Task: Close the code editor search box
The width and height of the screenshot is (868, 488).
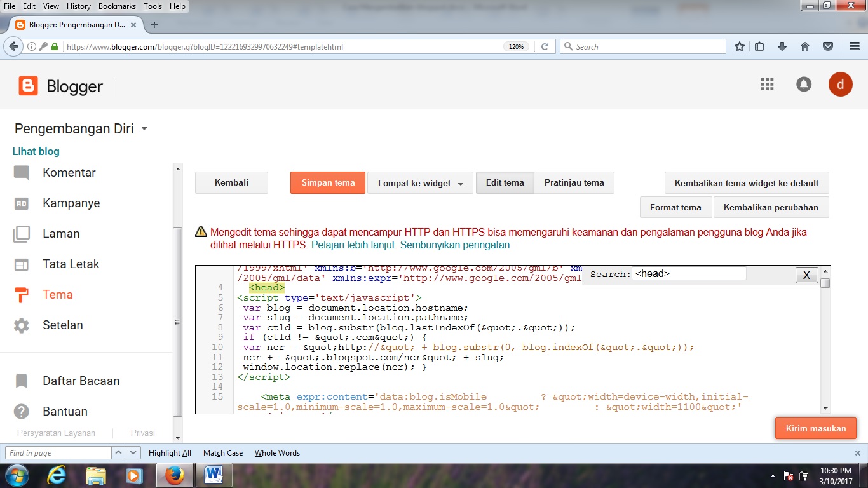Action: coord(806,275)
